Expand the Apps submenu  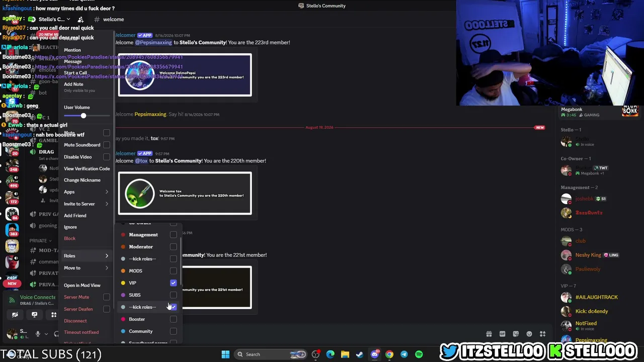click(86, 192)
